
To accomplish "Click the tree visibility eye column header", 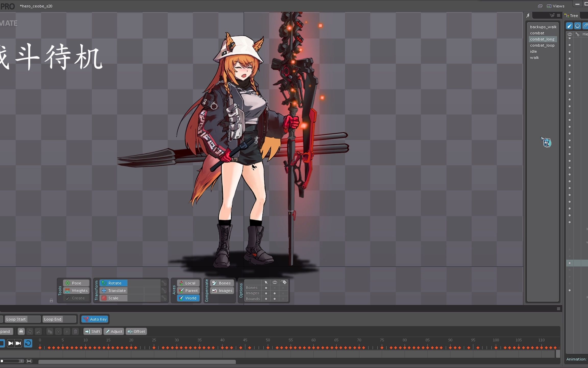I will (570, 34).
